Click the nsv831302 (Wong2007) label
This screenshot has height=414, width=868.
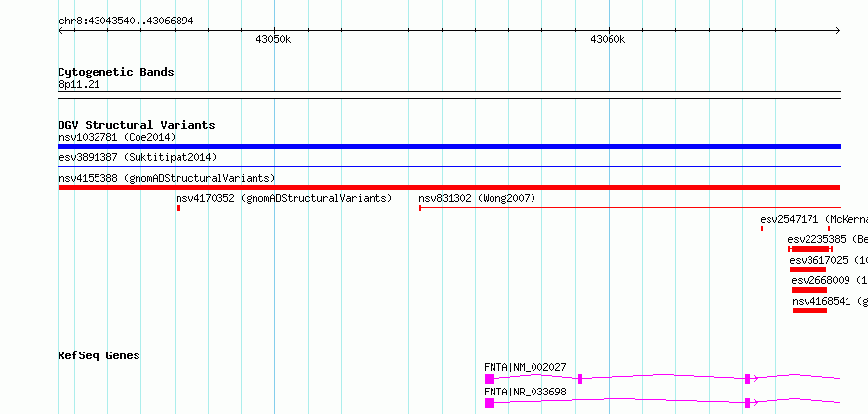477,198
